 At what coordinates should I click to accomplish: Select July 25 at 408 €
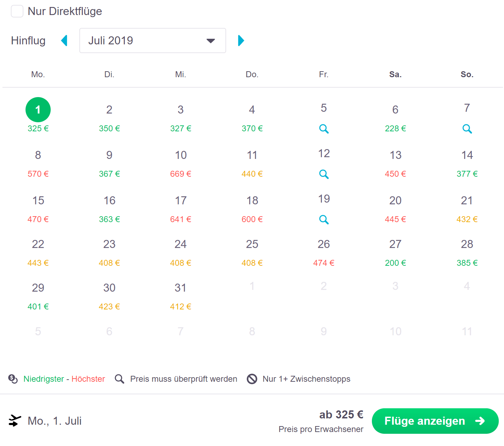coord(252,253)
